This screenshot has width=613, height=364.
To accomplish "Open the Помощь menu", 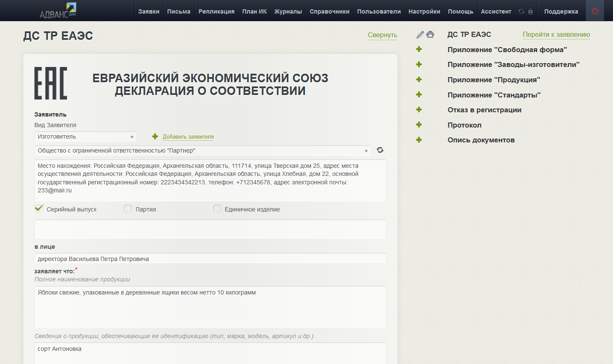I will click(461, 11).
